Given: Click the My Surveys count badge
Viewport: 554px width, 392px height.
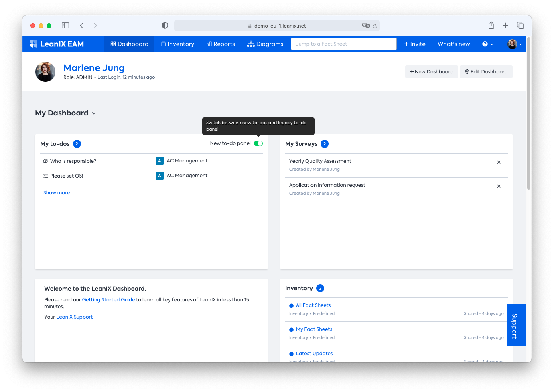Looking at the screenshot, I should click(x=325, y=144).
